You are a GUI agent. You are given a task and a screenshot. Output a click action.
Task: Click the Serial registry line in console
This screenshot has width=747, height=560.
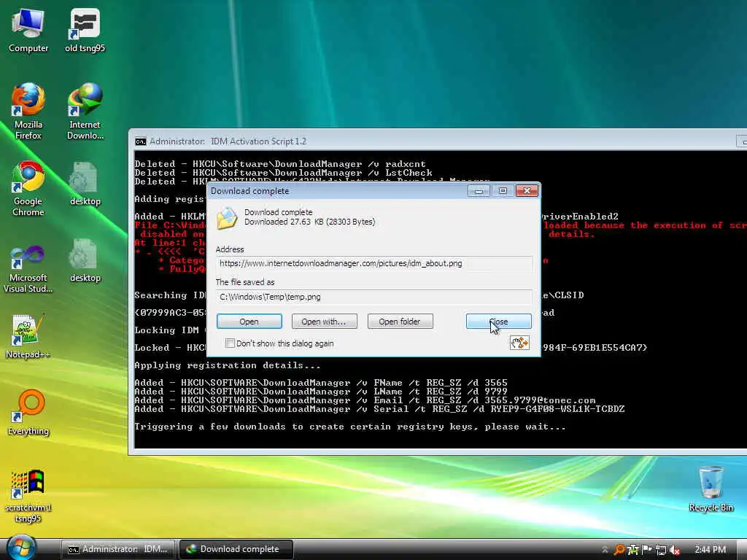(379, 409)
